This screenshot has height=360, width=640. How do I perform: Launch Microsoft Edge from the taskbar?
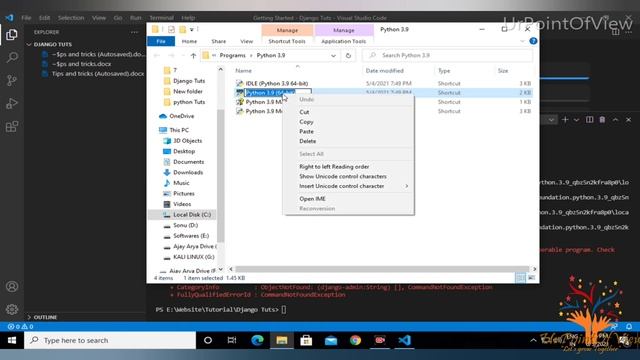pyautogui.click(x=257, y=340)
